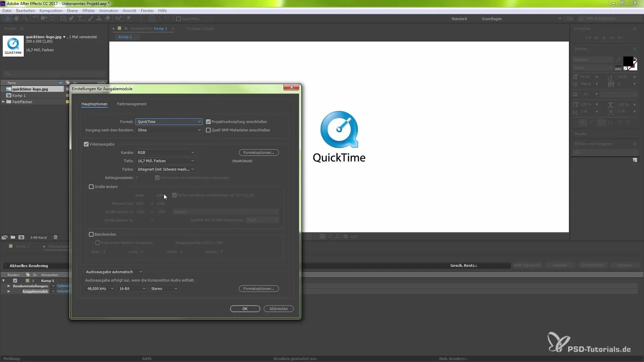Switch to the Farbmanagement tab
This screenshot has height=362, width=644.
(132, 104)
